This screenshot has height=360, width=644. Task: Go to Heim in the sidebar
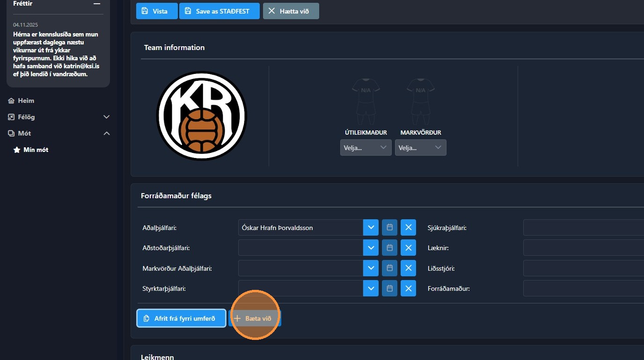26,101
